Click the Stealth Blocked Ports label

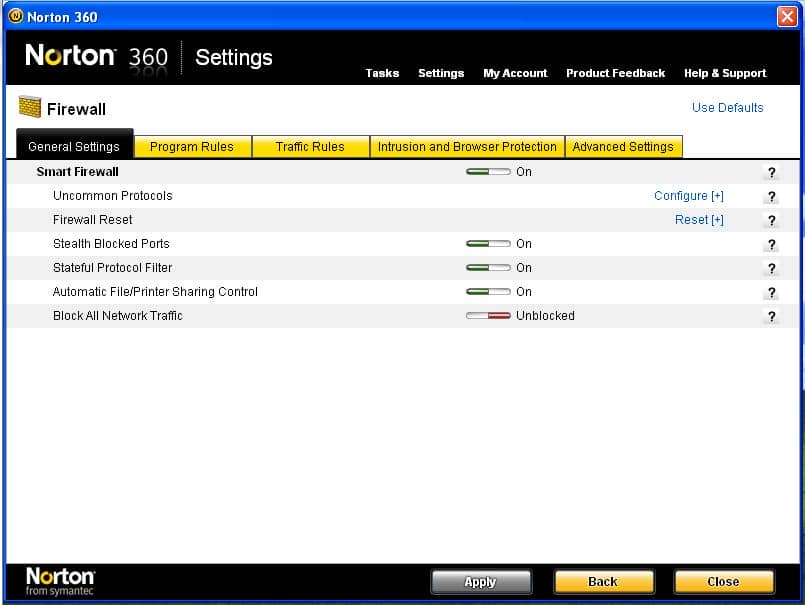coord(111,243)
